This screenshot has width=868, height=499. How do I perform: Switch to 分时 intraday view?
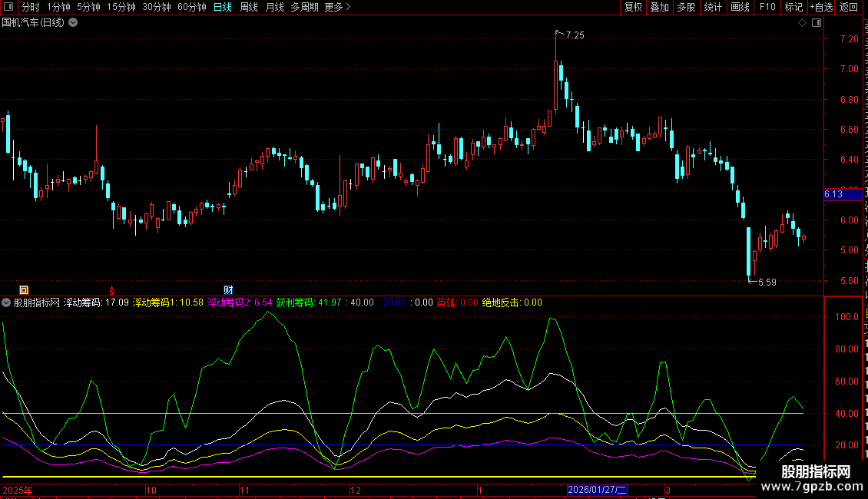(x=30, y=7)
